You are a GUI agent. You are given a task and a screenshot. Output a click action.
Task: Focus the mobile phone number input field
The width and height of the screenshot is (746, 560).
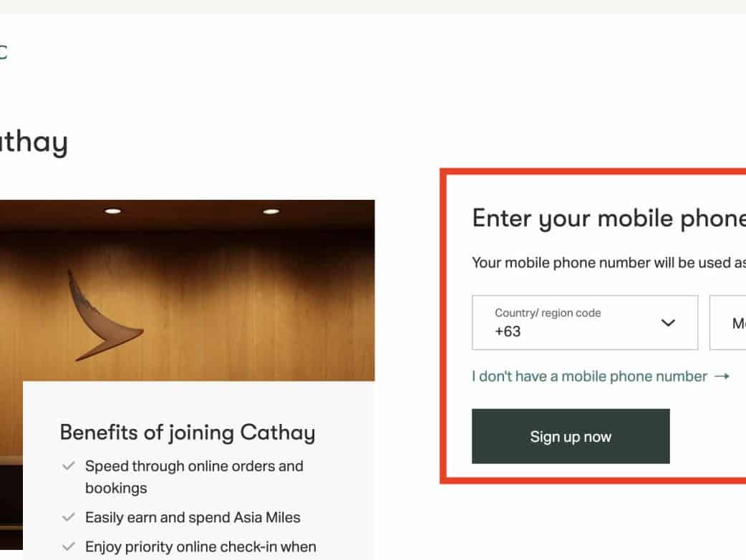coord(729,323)
